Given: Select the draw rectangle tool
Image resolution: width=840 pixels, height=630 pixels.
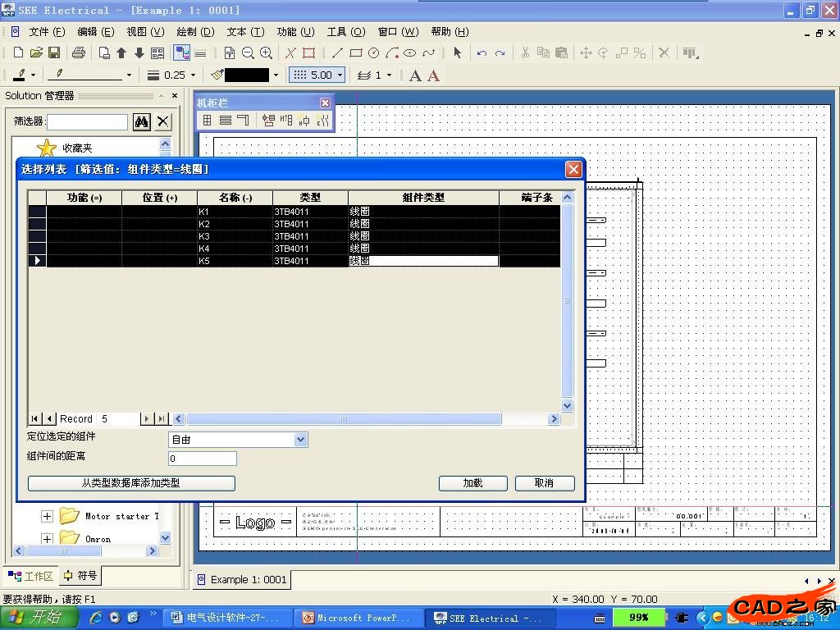Looking at the screenshot, I should point(355,52).
